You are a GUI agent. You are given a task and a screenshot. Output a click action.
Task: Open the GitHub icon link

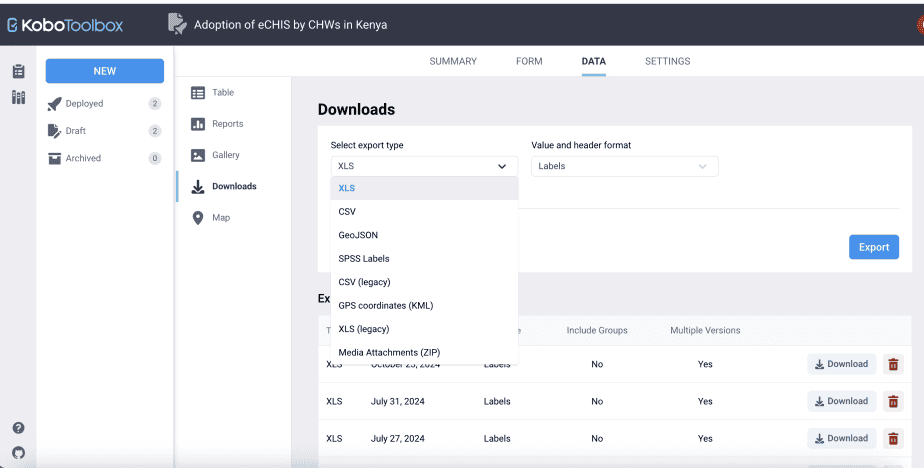coord(18,452)
